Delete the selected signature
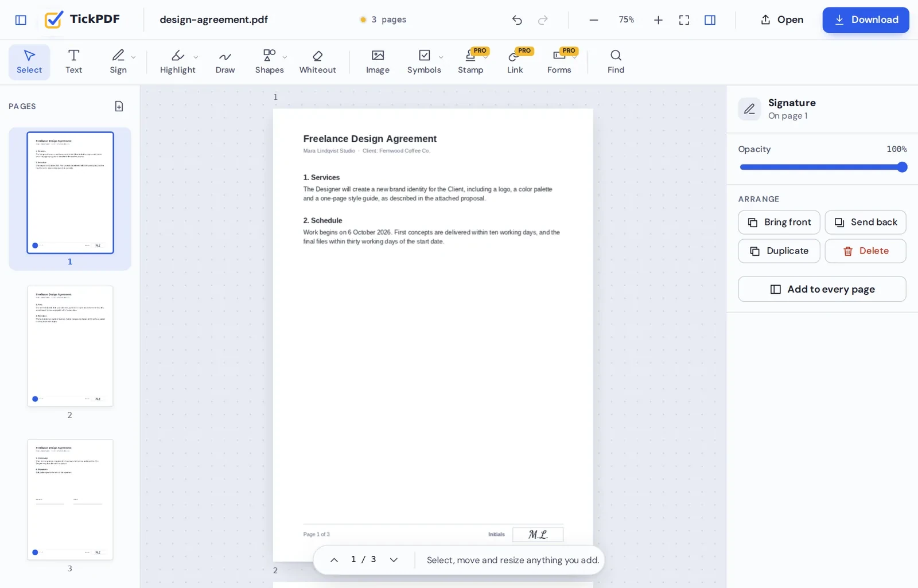Image resolution: width=918 pixels, height=588 pixels. 866,251
